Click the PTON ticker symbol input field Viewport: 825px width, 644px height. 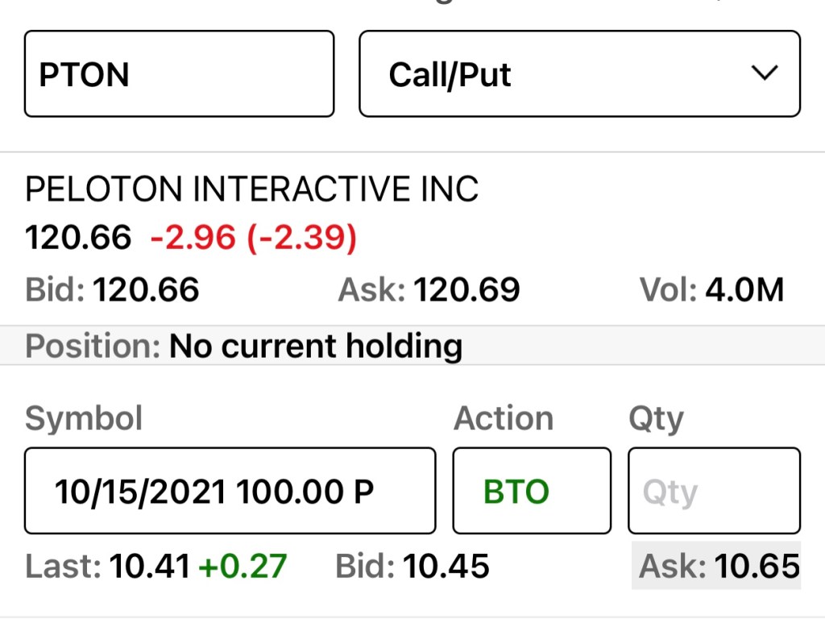179,74
